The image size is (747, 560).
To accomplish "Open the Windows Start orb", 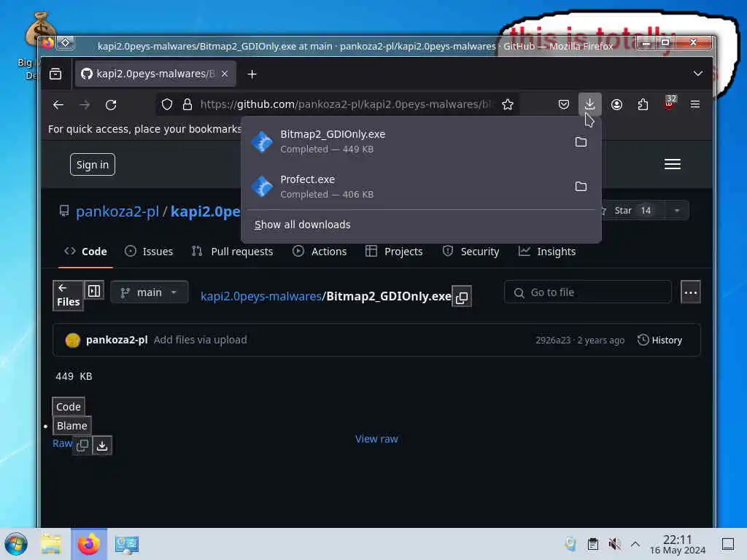I will [x=16, y=544].
